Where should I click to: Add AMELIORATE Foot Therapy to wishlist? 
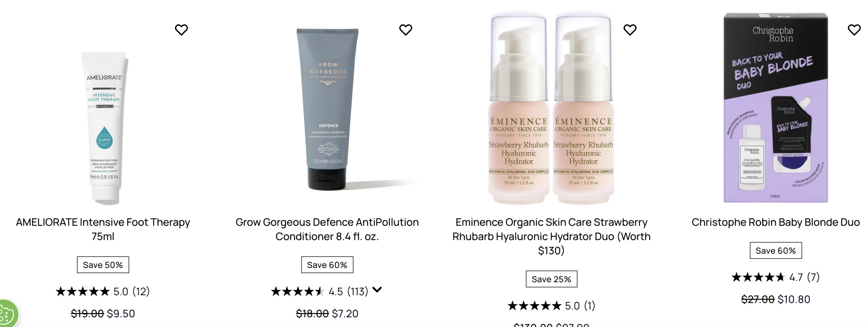pos(181,30)
